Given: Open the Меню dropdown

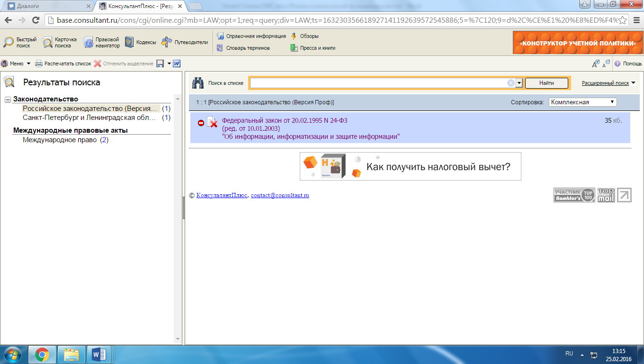Looking at the screenshot, I should (16, 64).
